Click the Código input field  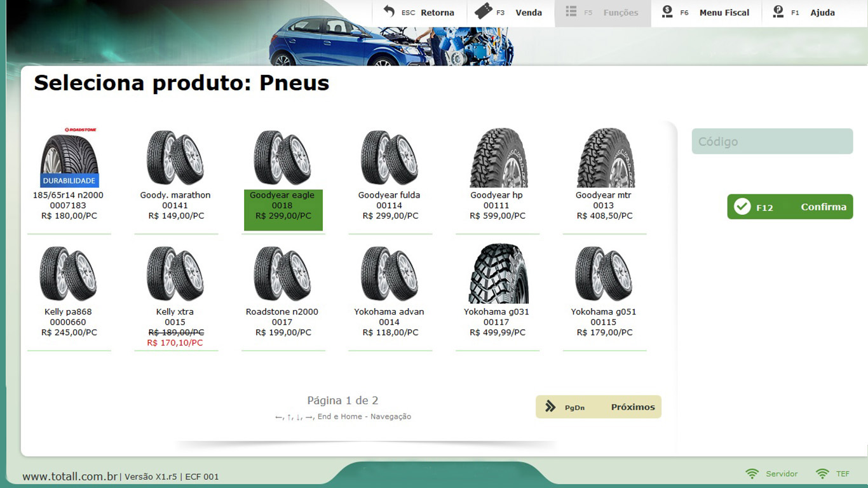tap(772, 141)
